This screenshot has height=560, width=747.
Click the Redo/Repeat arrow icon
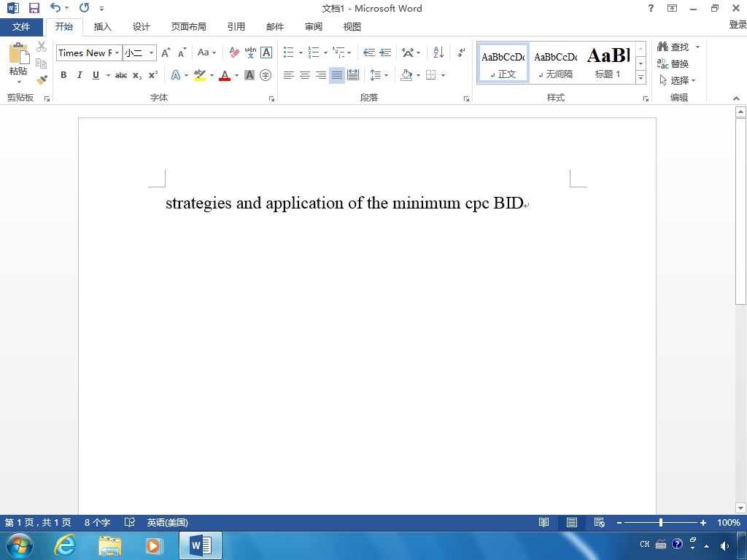(85, 7)
